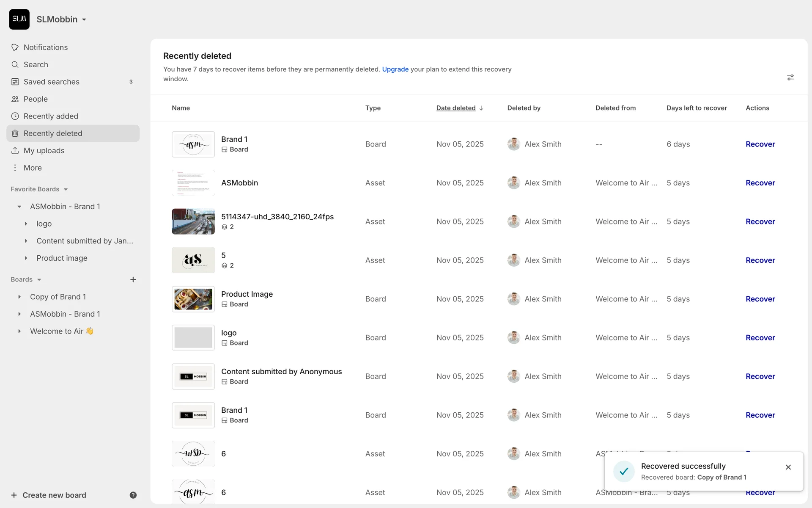Expand the Welcome to Air board
Image resolution: width=812 pixels, height=508 pixels.
(19, 331)
